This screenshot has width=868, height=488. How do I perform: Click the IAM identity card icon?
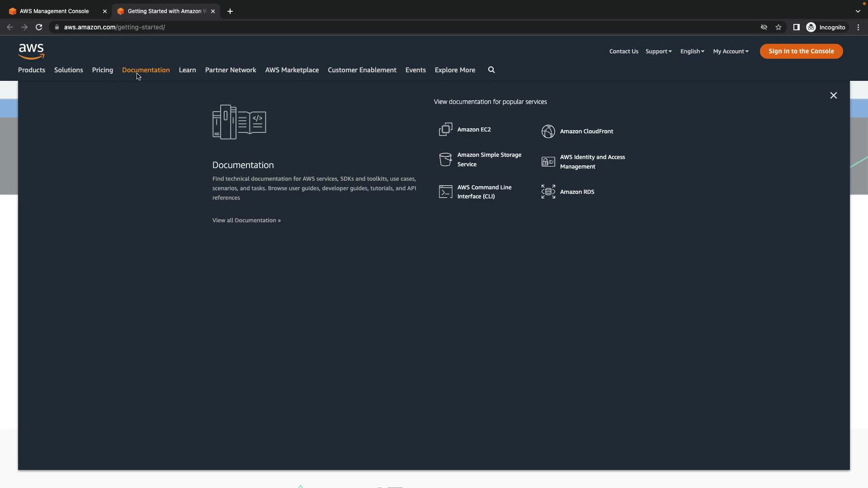coord(548,162)
